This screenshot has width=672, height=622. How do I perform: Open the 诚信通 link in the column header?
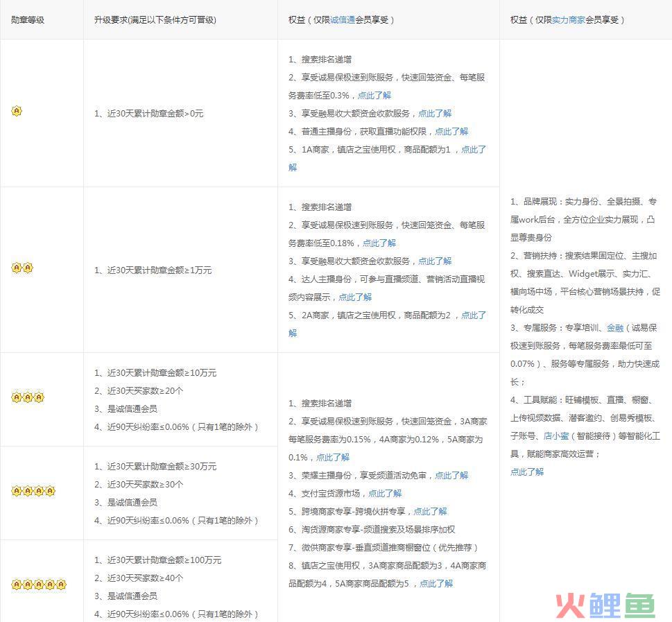coord(343,20)
